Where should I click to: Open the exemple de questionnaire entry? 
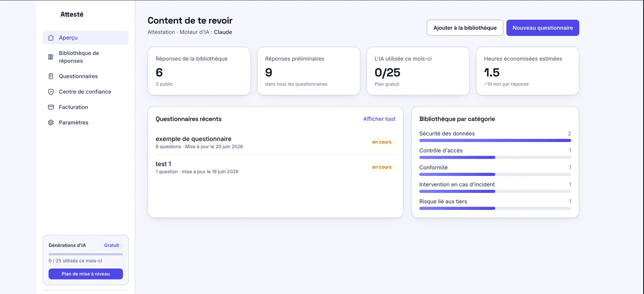point(275,142)
